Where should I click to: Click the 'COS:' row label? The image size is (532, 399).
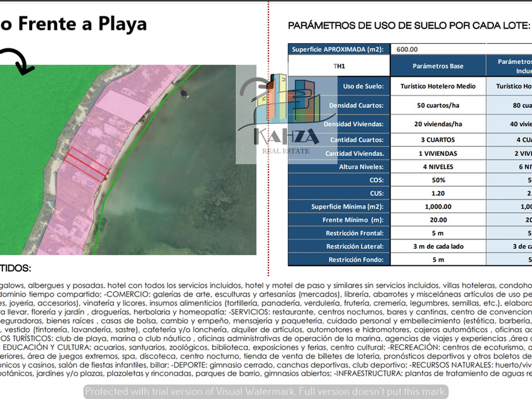click(377, 180)
